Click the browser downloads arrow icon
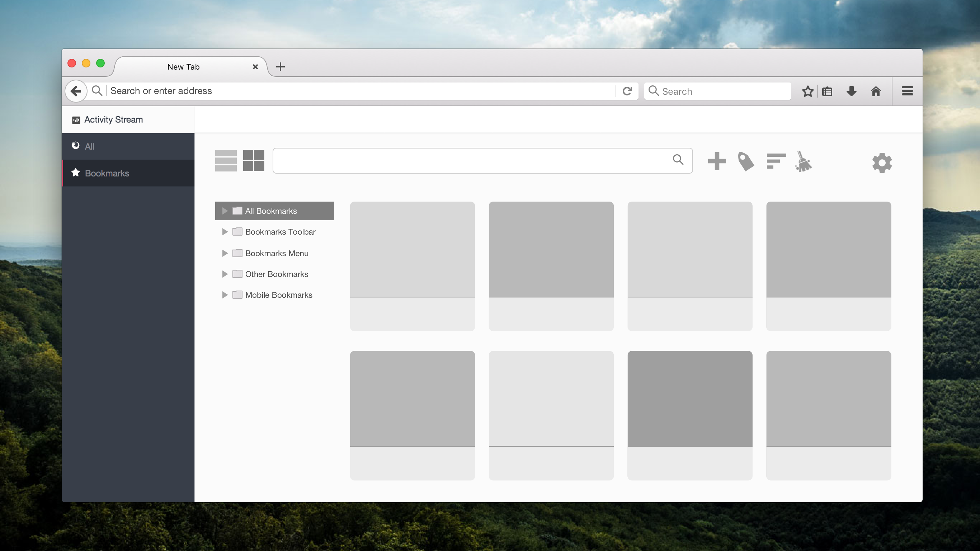This screenshot has width=980, height=551. coord(852,91)
